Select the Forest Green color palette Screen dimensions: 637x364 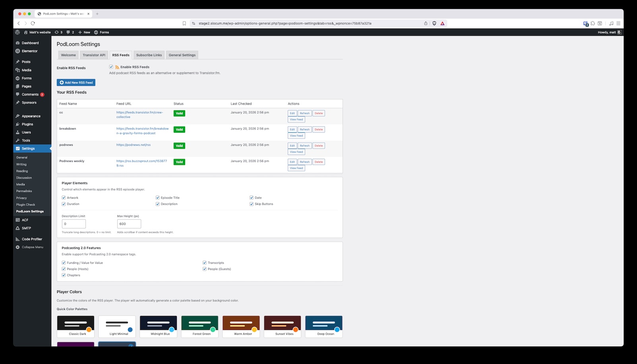[x=199, y=326]
